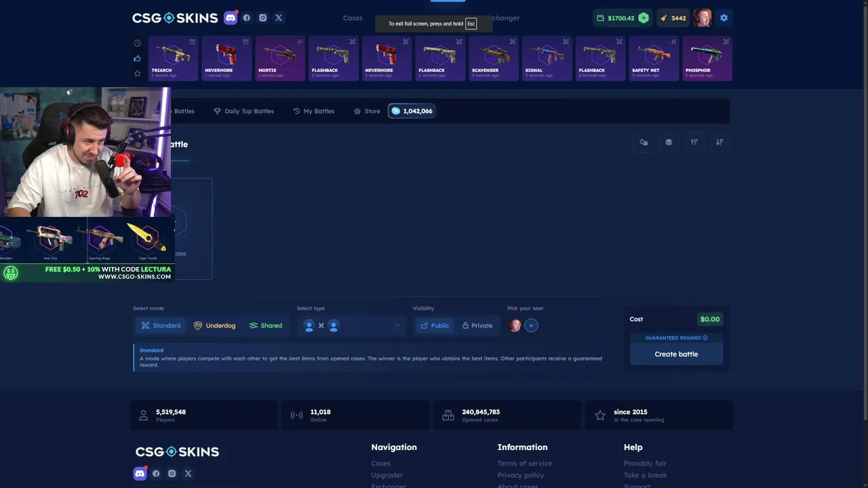Open the Triarch drop card
Screen dimensions: 868x488
coord(173,58)
